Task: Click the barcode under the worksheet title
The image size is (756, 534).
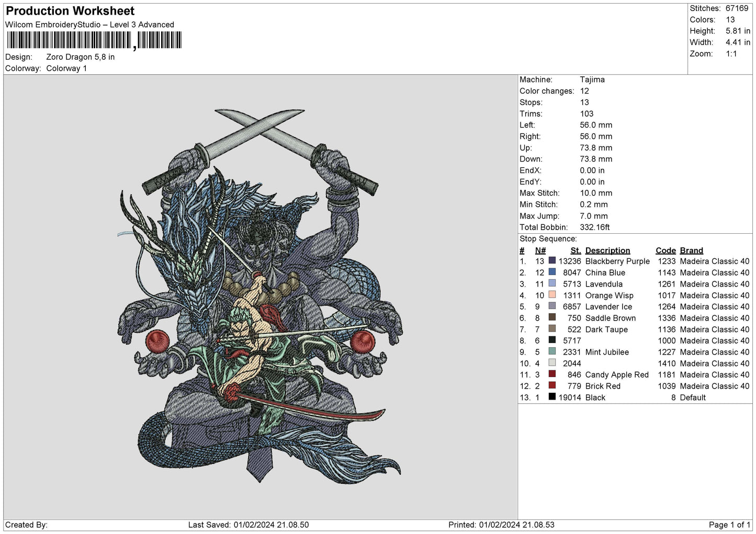Action: click(94, 40)
